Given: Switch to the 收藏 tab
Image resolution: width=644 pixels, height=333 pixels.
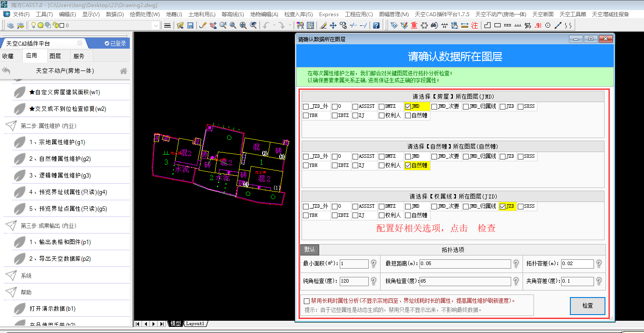Looking at the screenshot, I should click(8, 56).
